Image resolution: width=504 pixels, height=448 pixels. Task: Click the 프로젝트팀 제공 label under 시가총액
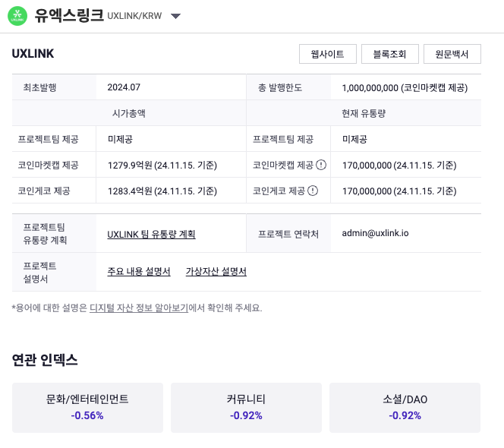(49, 139)
